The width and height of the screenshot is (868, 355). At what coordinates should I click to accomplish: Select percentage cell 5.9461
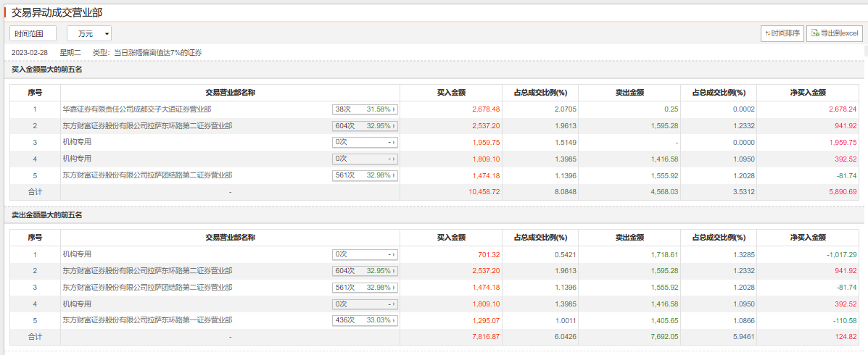[743, 336]
